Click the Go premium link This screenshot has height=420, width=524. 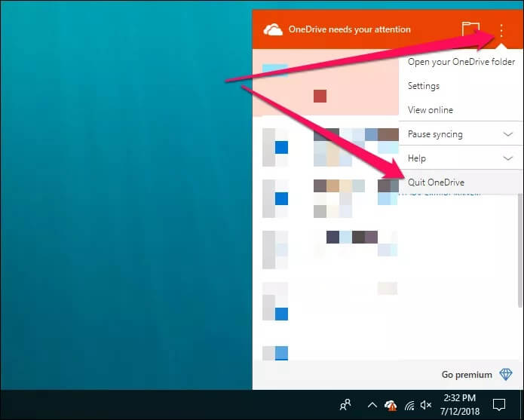click(467, 375)
